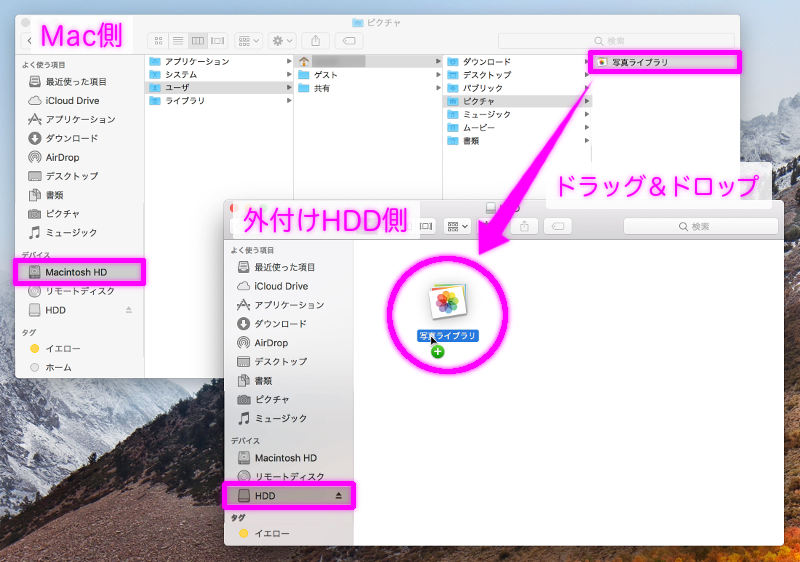Open アプリケーション in Pictures window sidebar
The height and width of the screenshot is (562, 800).
80,119
